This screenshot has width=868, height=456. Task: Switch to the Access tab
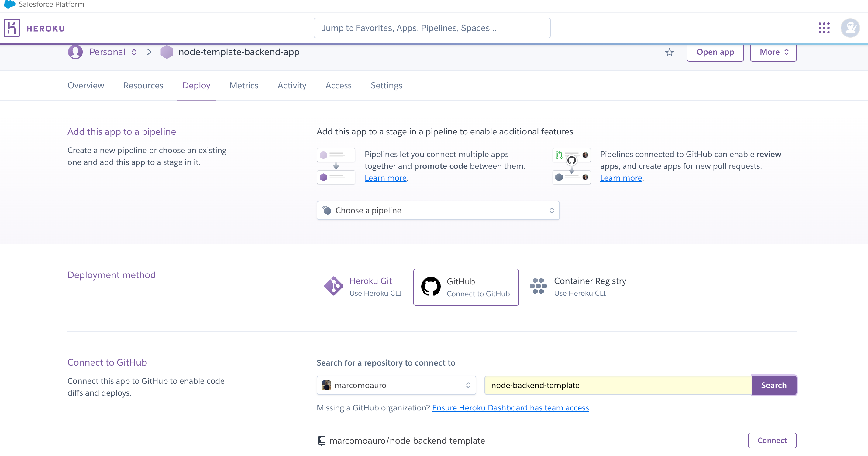pyautogui.click(x=338, y=86)
